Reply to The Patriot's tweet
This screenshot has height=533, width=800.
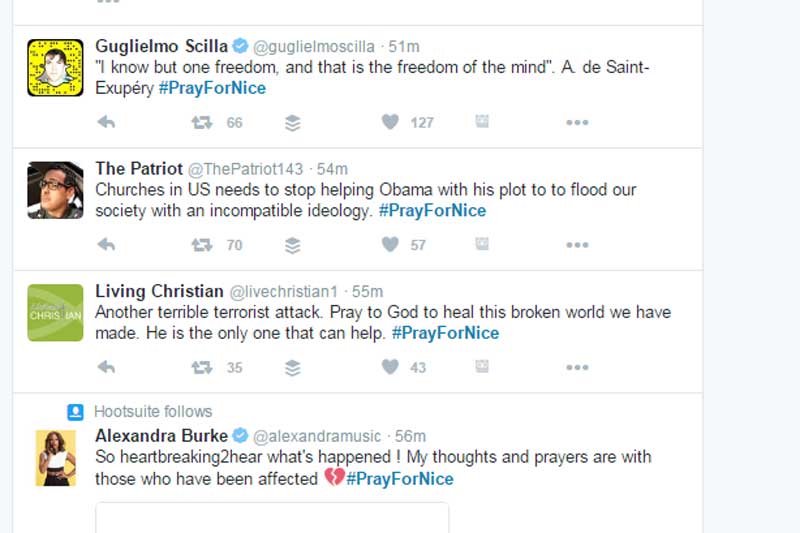coord(106,244)
